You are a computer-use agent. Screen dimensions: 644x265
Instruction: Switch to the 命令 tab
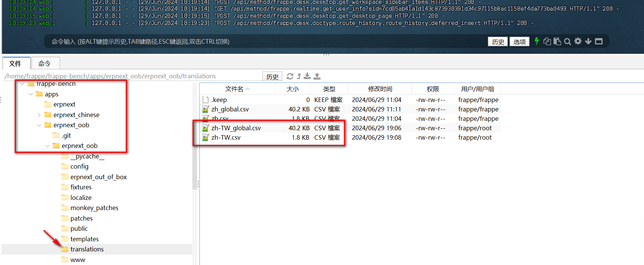click(44, 64)
